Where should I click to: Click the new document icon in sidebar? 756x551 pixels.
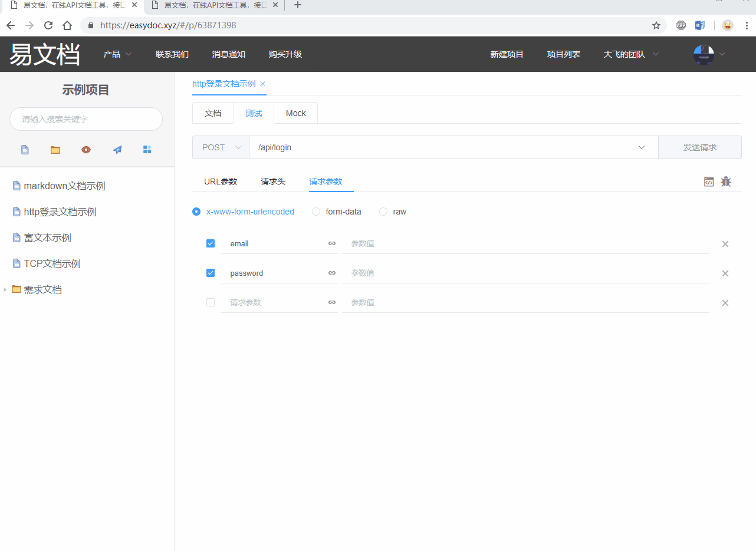point(25,150)
